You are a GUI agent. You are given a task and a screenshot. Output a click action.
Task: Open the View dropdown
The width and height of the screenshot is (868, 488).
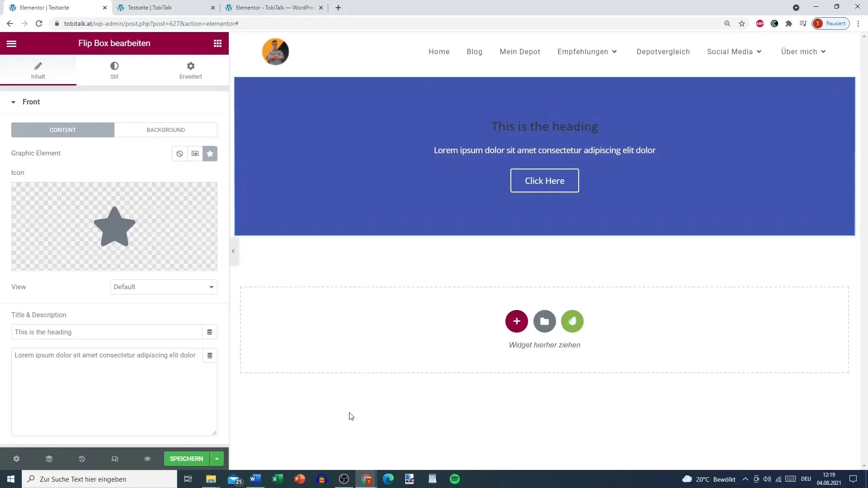click(x=164, y=287)
